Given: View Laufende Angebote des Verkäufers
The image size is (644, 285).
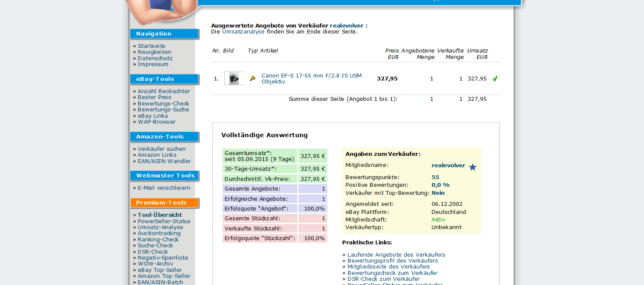Looking at the screenshot, I should pyautogui.click(x=396, y=255).
